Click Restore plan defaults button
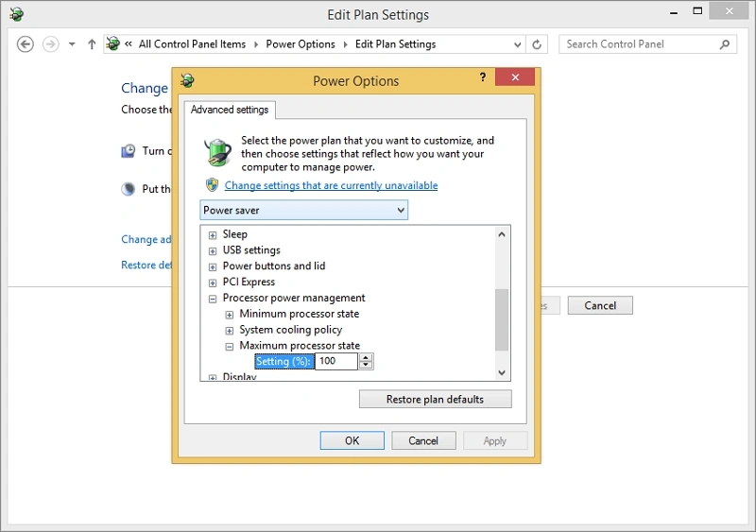The image size is (756, 532). (435, 400)
